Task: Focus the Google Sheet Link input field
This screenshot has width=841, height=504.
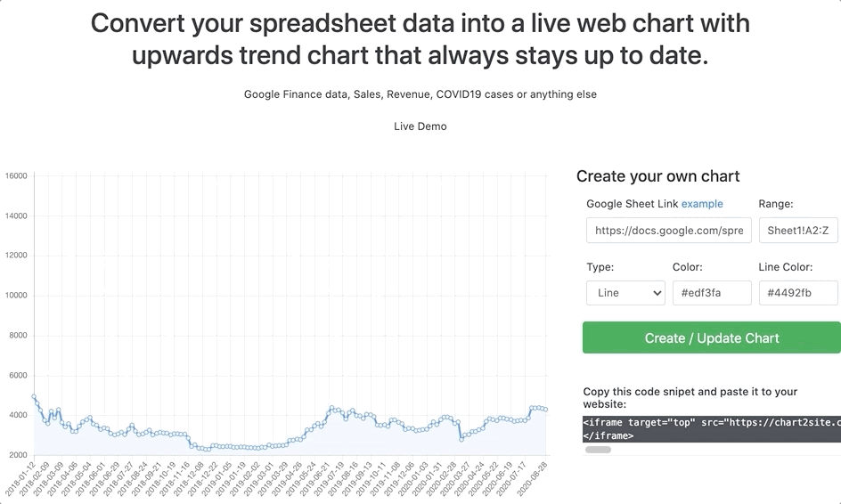Action: click(x=668, y=231)
